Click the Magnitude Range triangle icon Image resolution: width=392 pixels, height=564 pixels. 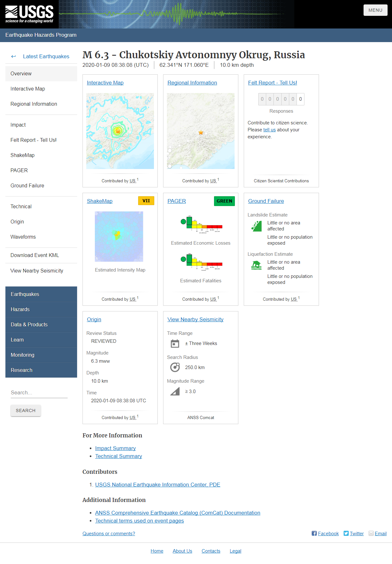click(x=175, y=392)
